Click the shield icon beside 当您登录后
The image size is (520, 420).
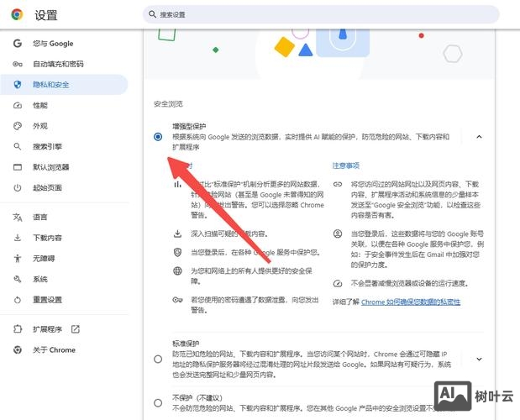(178, 253)
